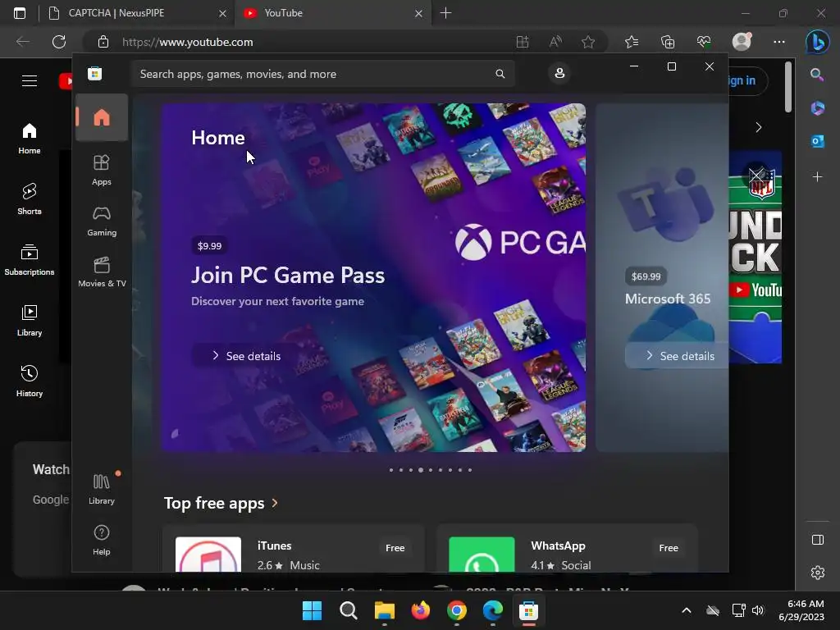Close the CAPTCHA | NexusPIPE tab
The width and height of the screenshot is (840, 630).
[222, 13]
